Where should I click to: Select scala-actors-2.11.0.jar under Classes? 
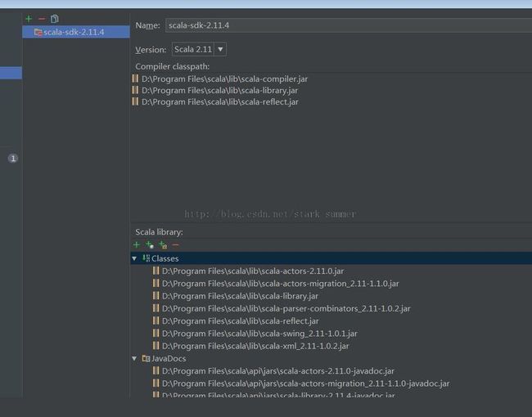point(253,271)
